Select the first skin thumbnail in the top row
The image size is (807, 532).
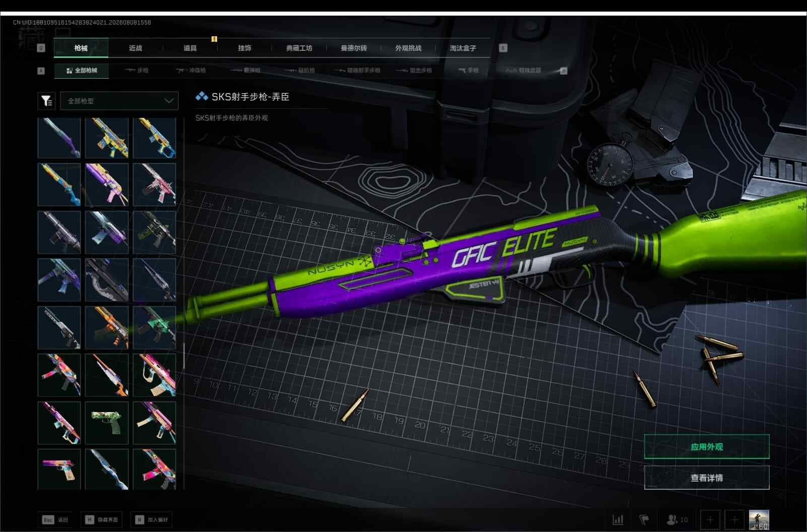tap(59, 138)
